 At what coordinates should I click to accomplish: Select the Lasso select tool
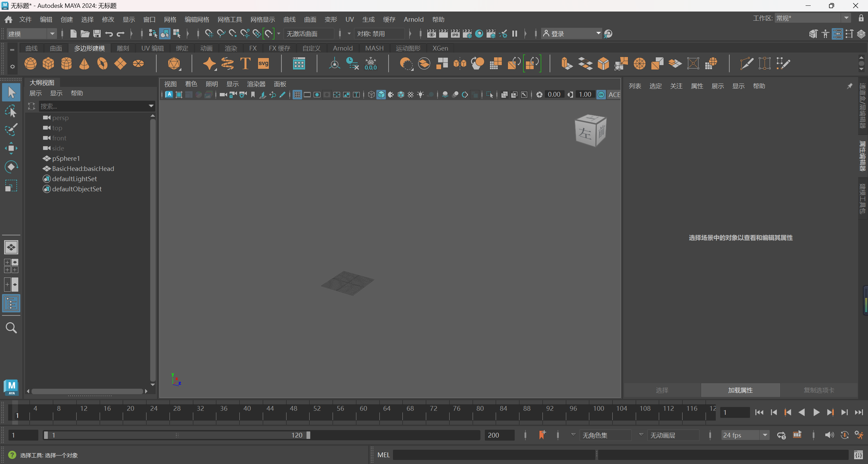click(x=11, y=111)
